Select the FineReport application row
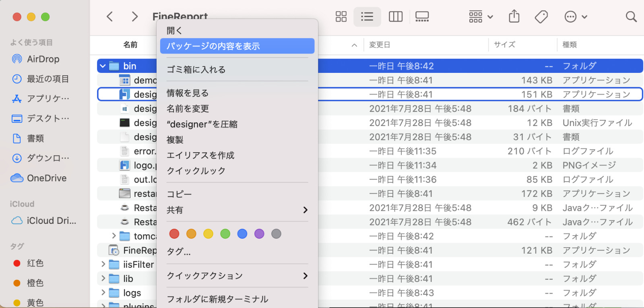Image resolution: width=644 pixels, height=308 pixels. pyautogui.click(x=370, y=250)
